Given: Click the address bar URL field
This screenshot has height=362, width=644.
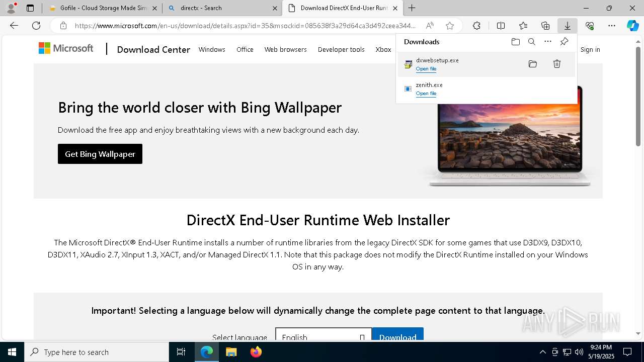Looking at the screenshot, I should (245, 26).
